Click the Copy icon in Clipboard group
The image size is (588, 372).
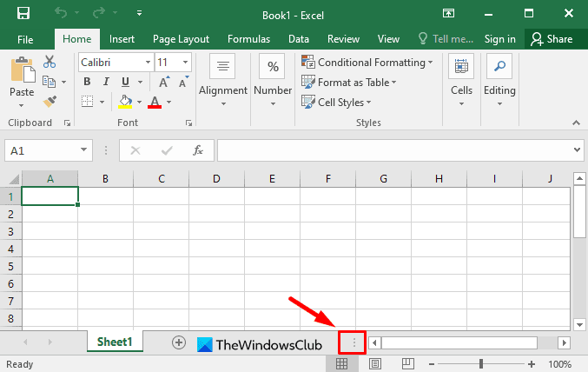49,82
